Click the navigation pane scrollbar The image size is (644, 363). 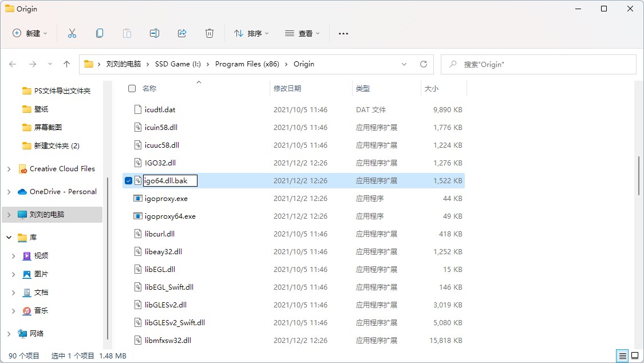108,259
